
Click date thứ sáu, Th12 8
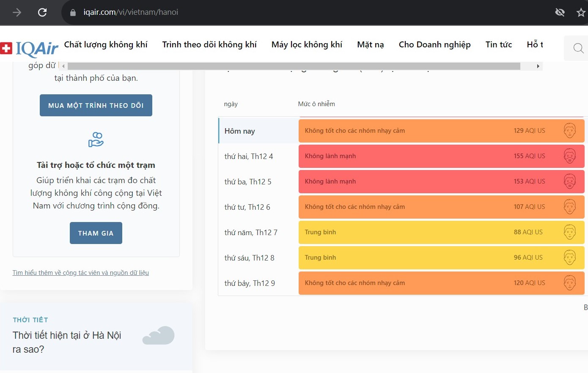(x=249, y=258)
